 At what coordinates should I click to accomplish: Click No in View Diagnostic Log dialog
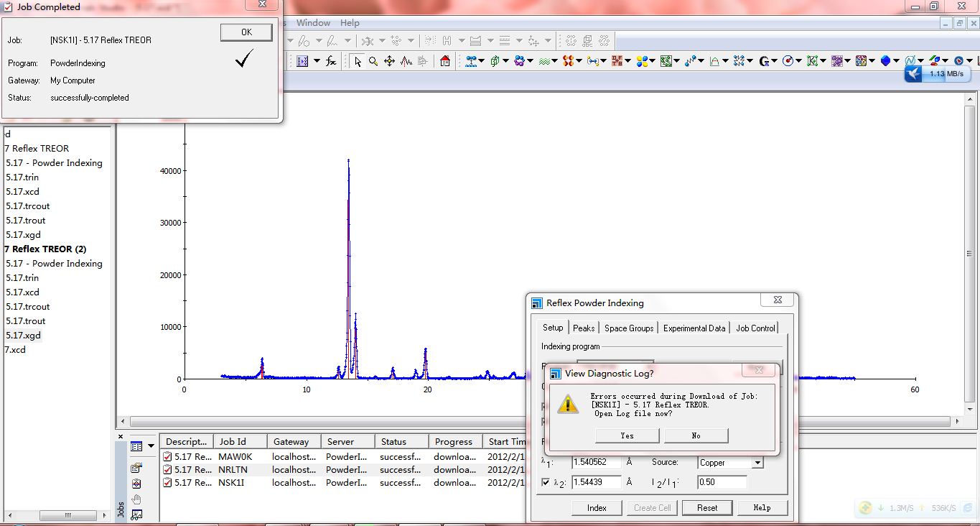(696, 435)
